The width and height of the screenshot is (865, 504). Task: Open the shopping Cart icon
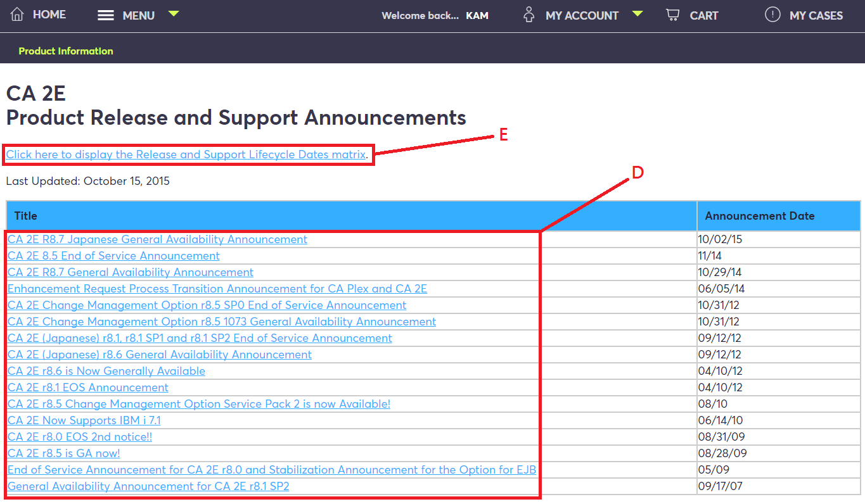672,15
